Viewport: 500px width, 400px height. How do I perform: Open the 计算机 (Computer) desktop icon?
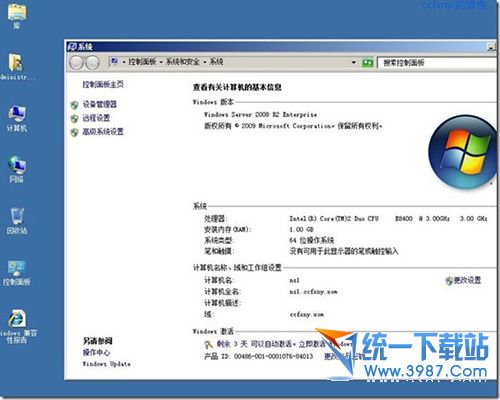17,118
